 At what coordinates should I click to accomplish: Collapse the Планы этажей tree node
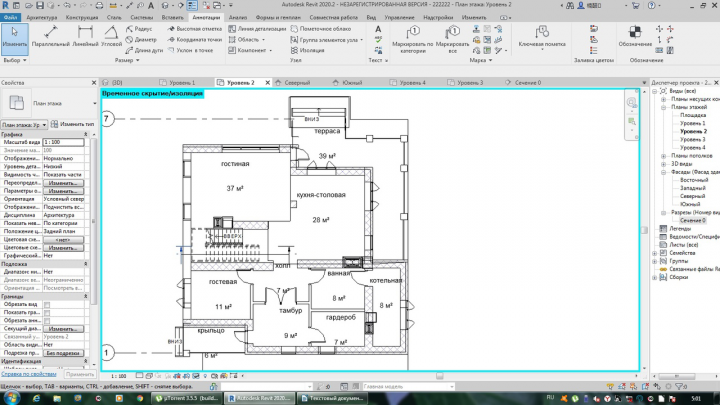(x=663, y=107)
